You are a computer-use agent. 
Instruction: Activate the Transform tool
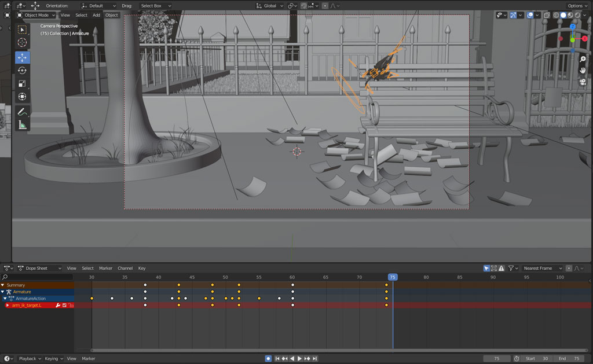tap(23, 97)
